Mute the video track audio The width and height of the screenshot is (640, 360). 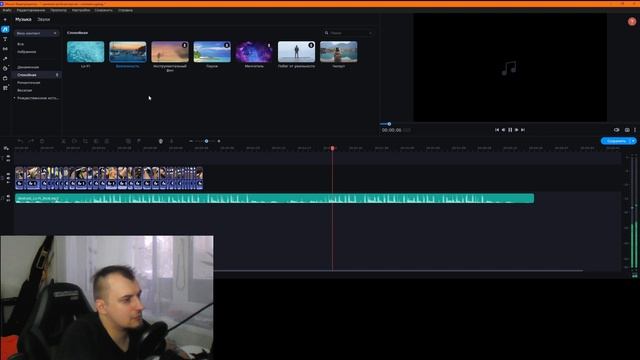(8, 178)
